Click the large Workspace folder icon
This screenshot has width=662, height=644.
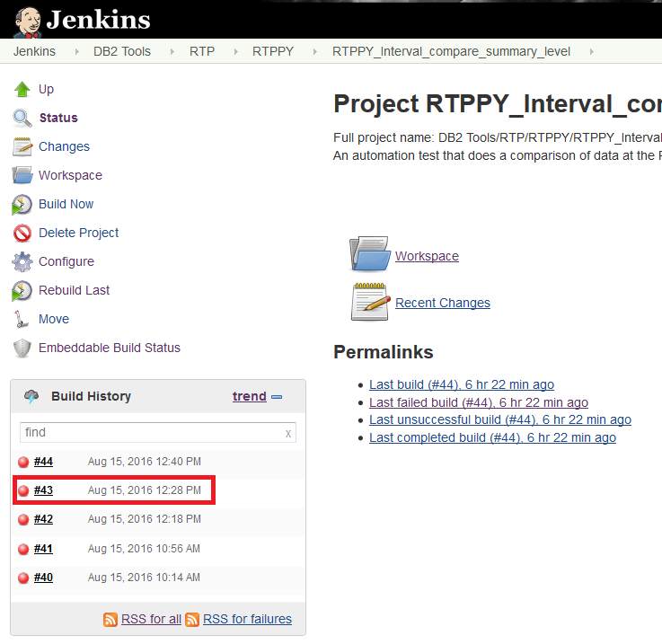[x=369, y=254]
